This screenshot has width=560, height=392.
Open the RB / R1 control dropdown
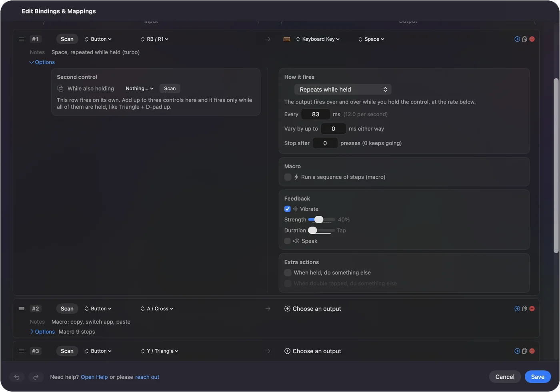pyautogui.click(x=154, y=39)
